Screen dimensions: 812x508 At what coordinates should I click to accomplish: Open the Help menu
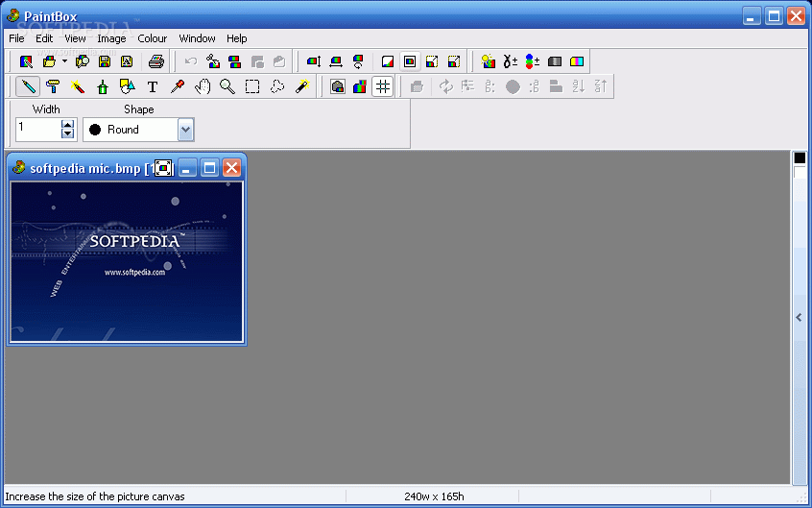[237, 38]
